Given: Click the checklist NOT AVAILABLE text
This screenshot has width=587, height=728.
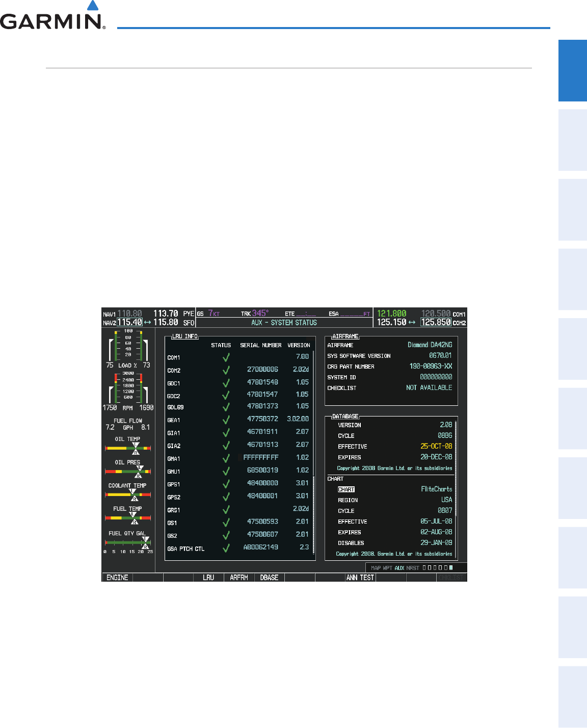Looking at the screenshot, I should tap(429, 388).
